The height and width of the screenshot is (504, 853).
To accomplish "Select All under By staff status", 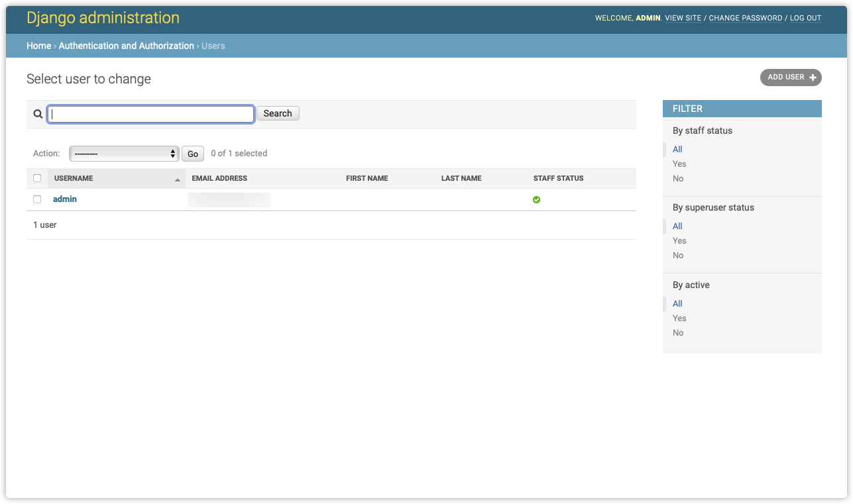I will 677,150.
